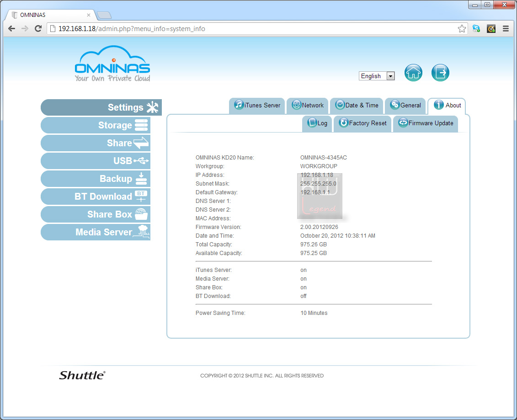
Task: Reload the page with the refresh icon
Action: pos(38,29)
